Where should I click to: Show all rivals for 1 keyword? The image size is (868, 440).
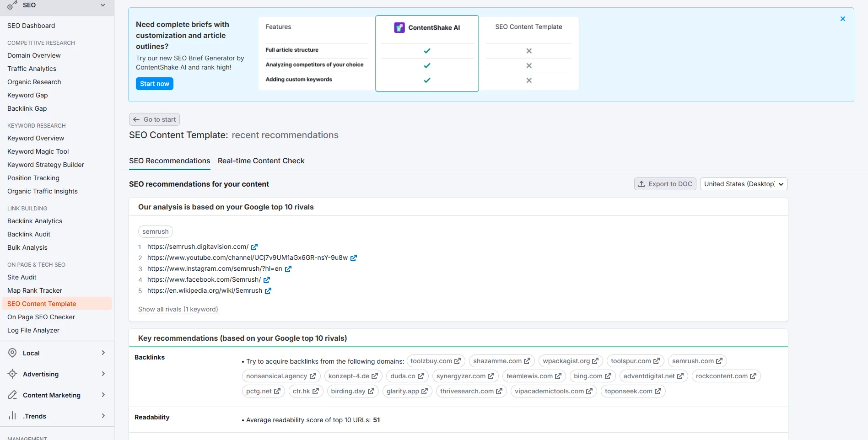coord(178,309)
